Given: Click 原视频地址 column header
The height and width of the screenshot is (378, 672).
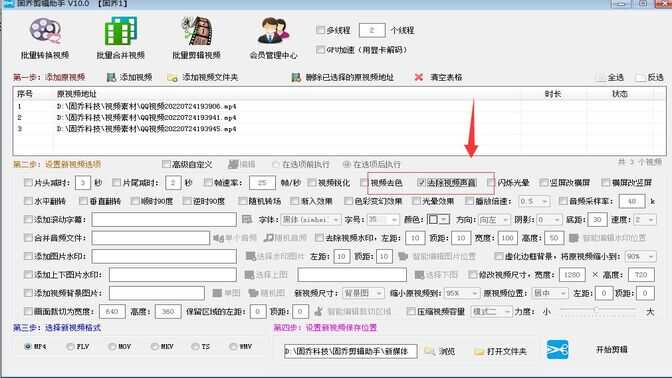Looking at the screenshot, I should click(76, 94).
